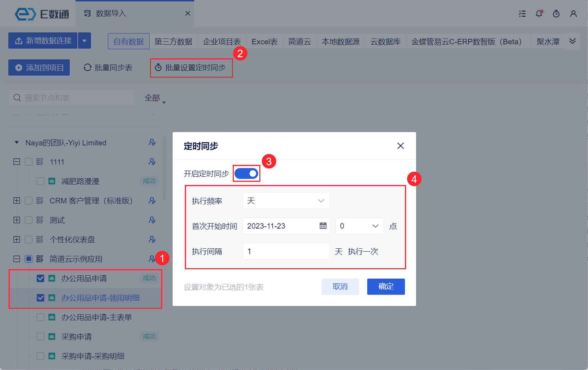588x370 pixels.
Task: Click the tree panel vertical scrollbar
Action: 165,168
